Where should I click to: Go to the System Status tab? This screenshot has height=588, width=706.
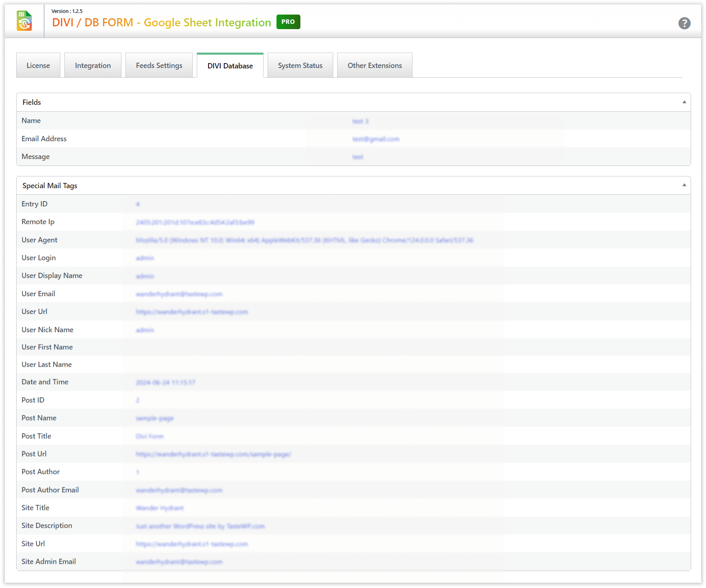point(300,66)
